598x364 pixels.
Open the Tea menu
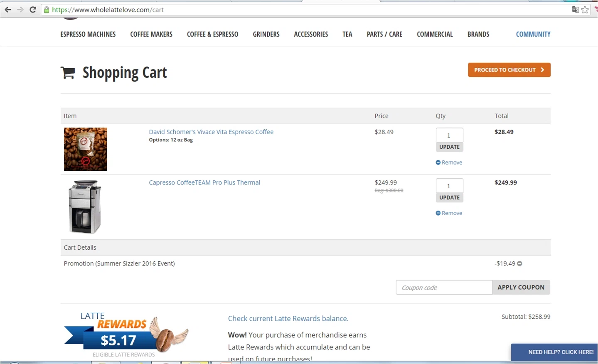(x=347, y=34)
